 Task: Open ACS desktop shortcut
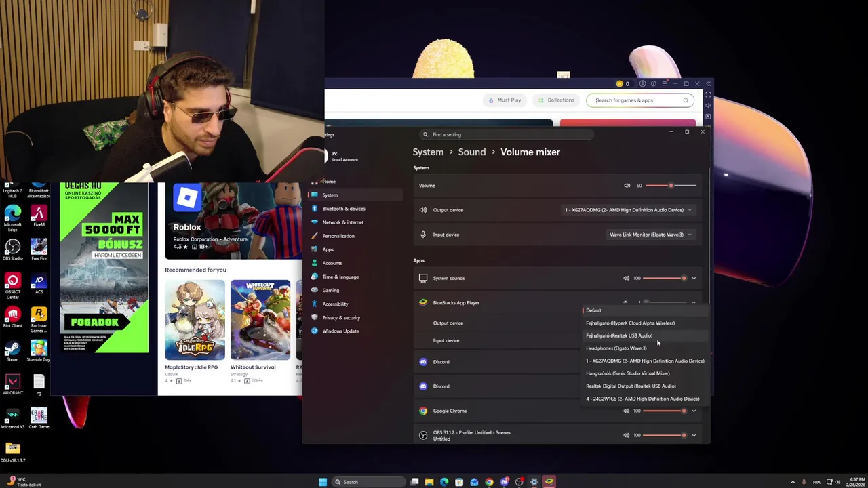(x=39, y=283)
